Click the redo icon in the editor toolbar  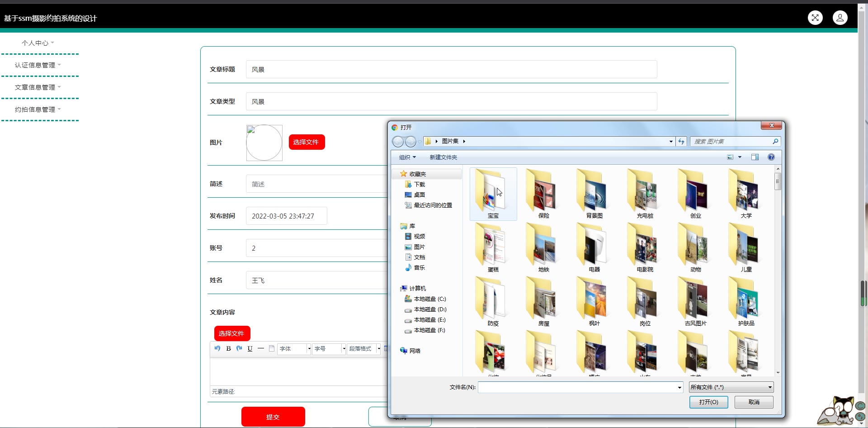(x=239, y=348)
